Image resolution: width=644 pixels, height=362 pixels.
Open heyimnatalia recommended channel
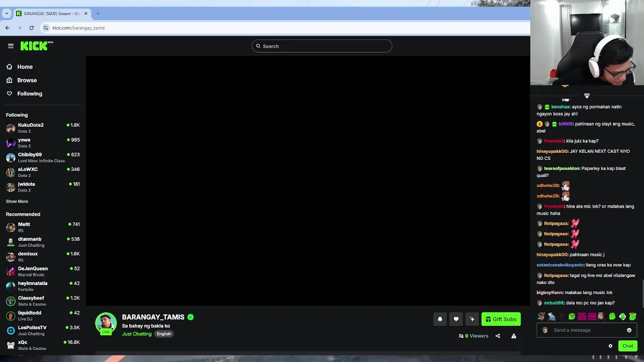(x=43, y=286)
